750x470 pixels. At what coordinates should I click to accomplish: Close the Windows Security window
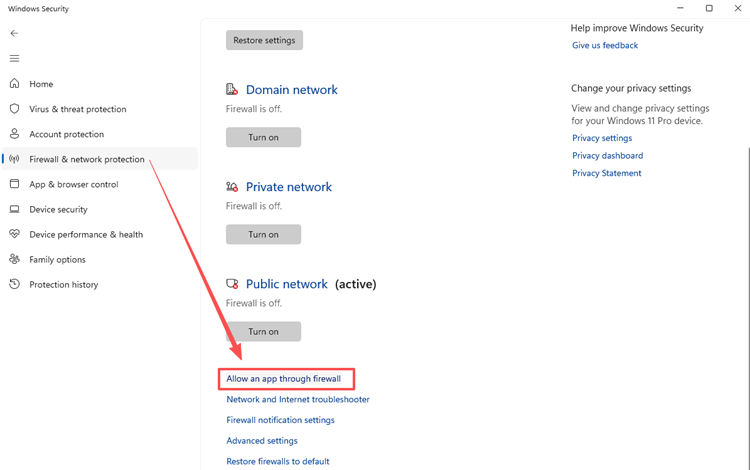(x=738, y=8)
